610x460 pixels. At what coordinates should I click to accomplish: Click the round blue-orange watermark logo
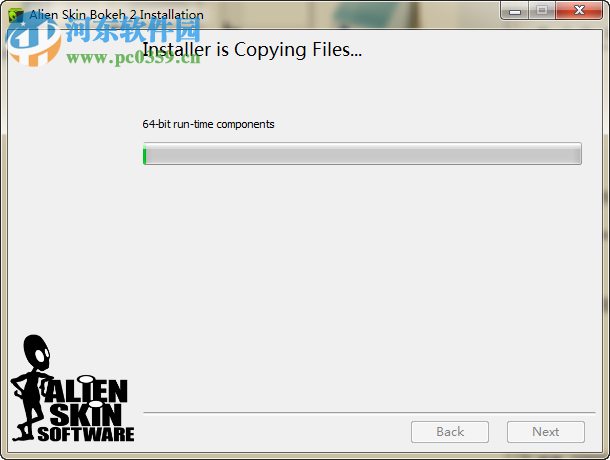pos(34,41)
